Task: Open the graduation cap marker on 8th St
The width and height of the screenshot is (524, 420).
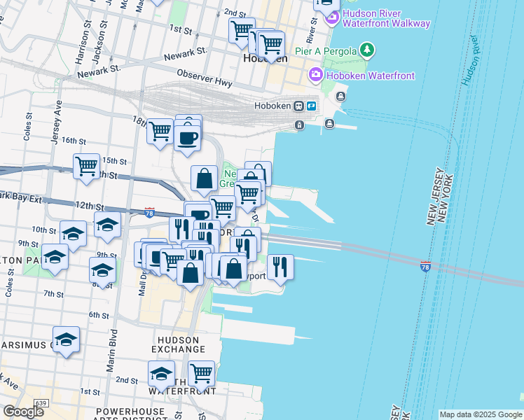Action: tap(102, 272)
